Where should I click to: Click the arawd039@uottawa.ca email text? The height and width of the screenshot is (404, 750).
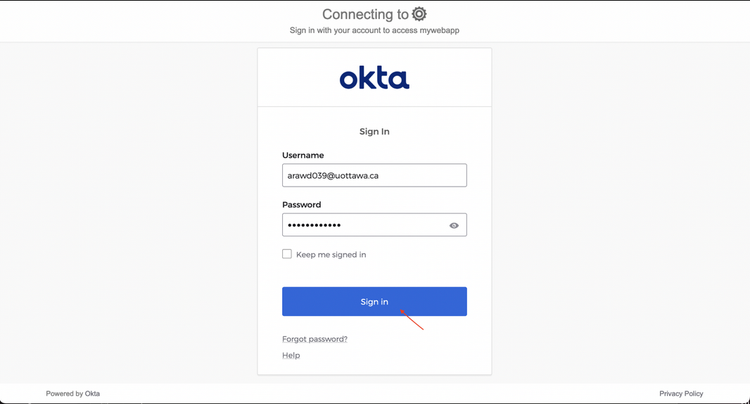[x=333, y=175]
